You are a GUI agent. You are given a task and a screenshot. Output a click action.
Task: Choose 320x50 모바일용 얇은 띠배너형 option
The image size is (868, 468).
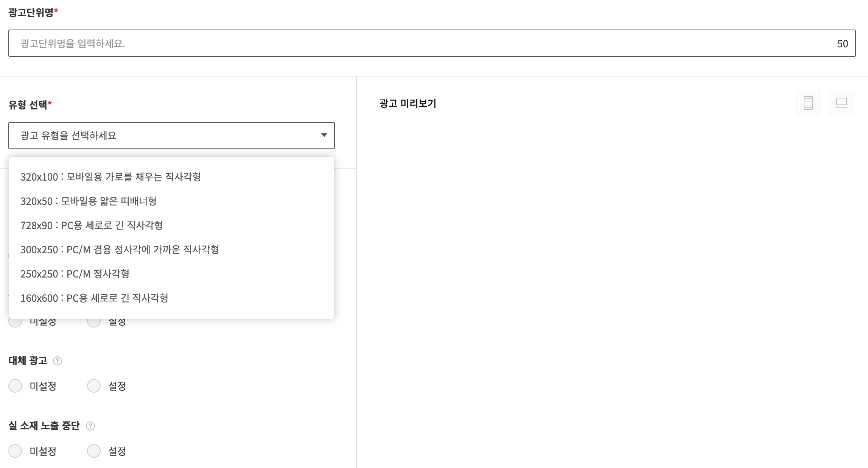pos(88,201)
